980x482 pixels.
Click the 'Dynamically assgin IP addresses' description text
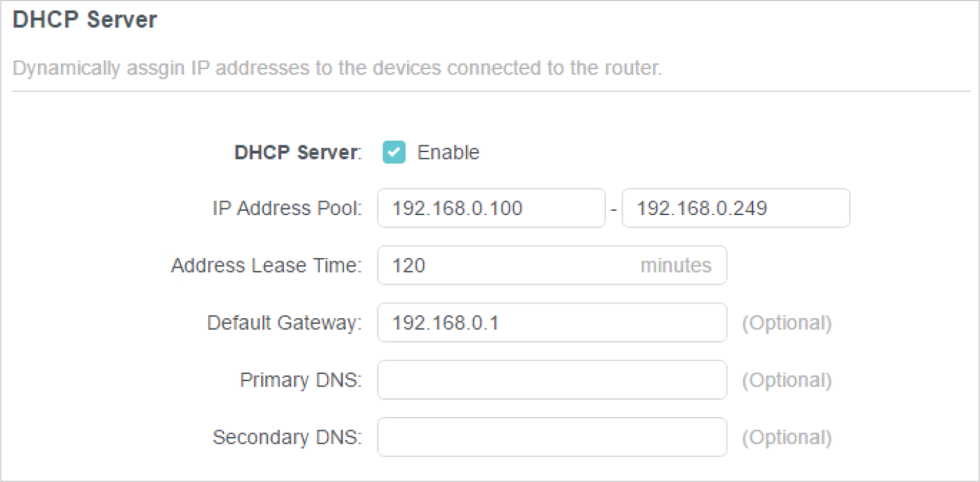[337, 69]
